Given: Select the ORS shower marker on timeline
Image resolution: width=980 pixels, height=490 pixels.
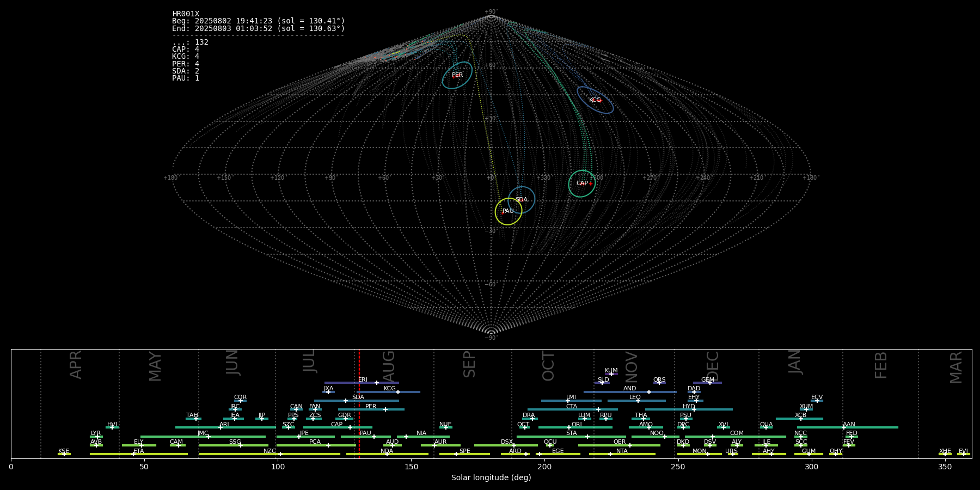Looking at the screenshot, I should click(x=659, y=383).
